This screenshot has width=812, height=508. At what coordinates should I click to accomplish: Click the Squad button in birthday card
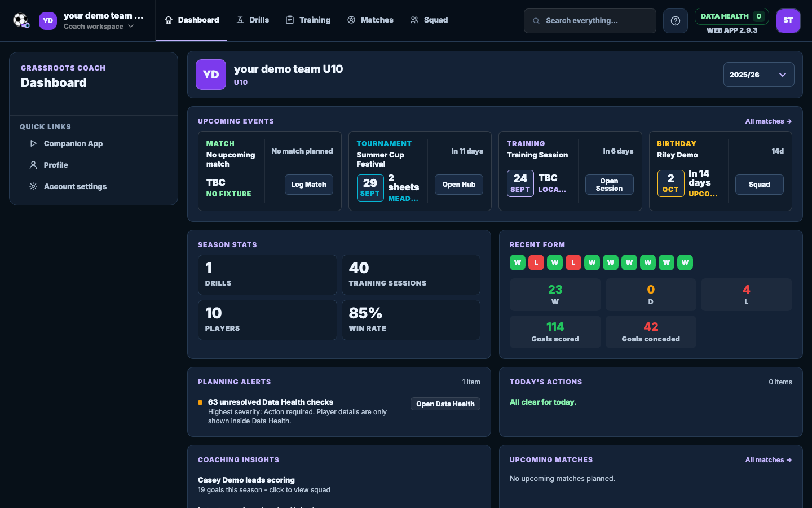760,185
